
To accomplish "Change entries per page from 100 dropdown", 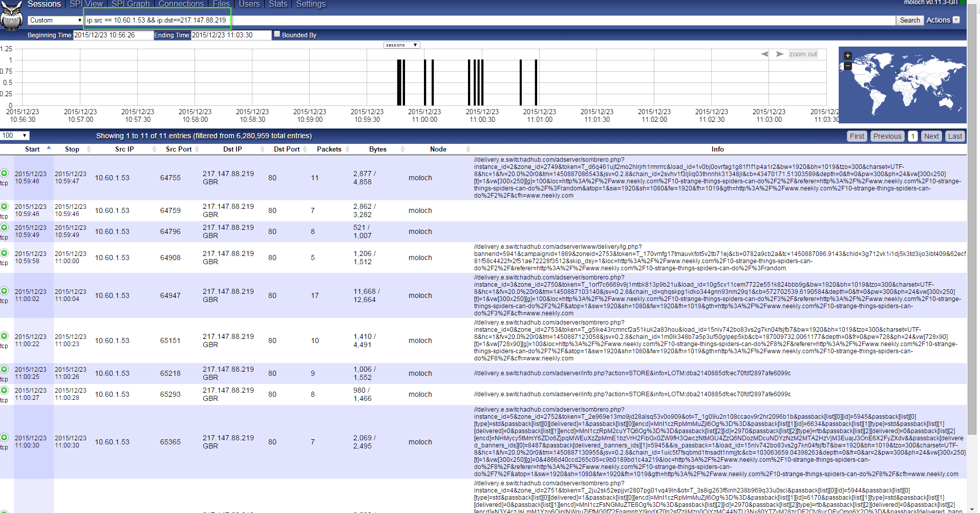I will point(15,135).
